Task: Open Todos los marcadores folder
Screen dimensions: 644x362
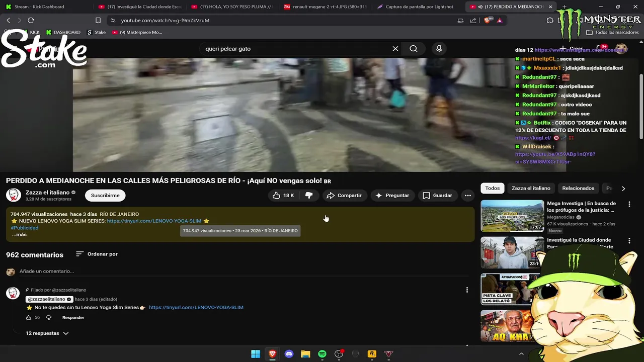Action: pos(612,32)
